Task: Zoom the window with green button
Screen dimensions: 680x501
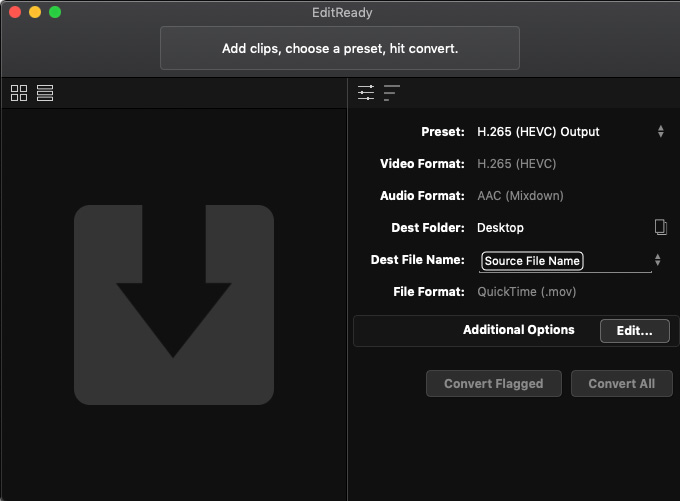Action: click(55, 12)
